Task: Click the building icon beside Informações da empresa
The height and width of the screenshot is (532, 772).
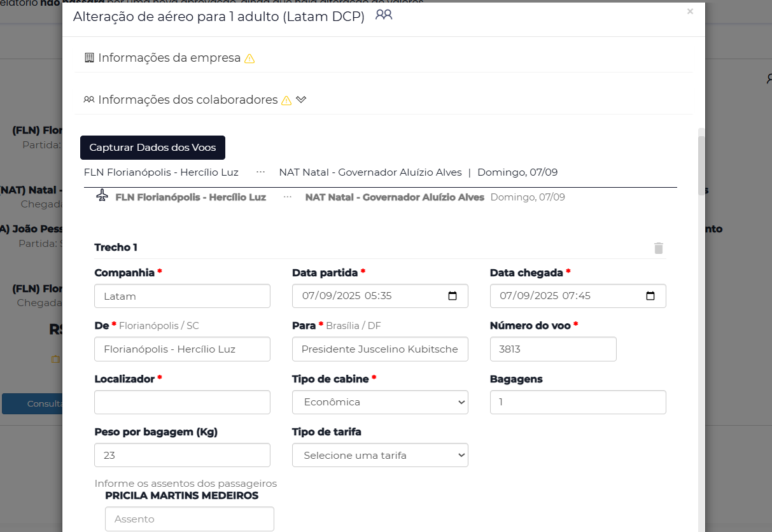Action: click(x=89, y=58)
